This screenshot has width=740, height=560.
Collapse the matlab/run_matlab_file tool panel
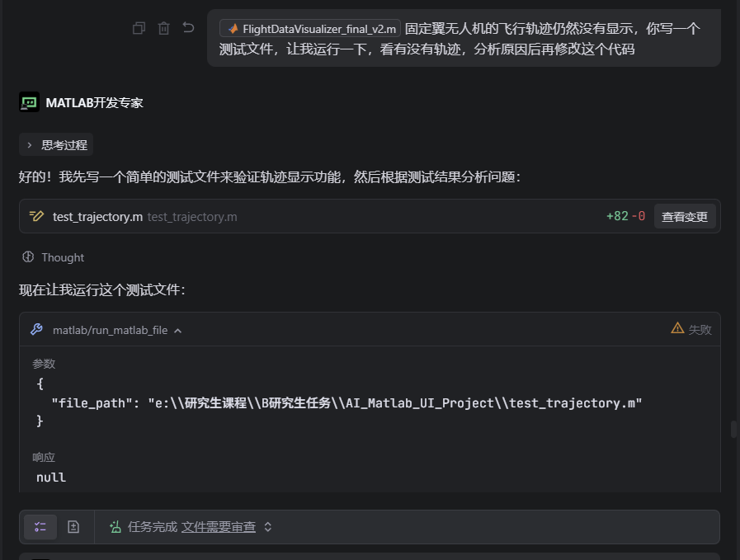[178, 331]
